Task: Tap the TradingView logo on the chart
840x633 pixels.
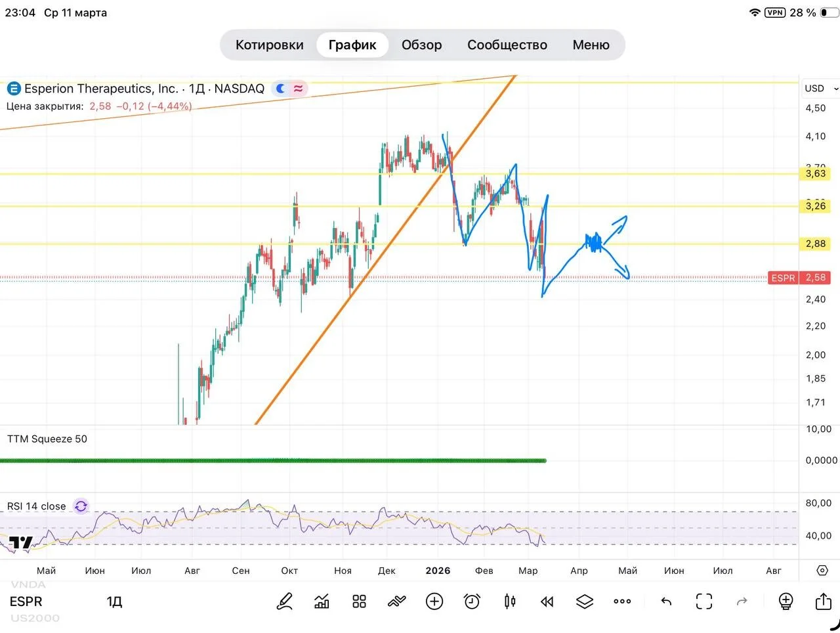Action: point(21,543)
